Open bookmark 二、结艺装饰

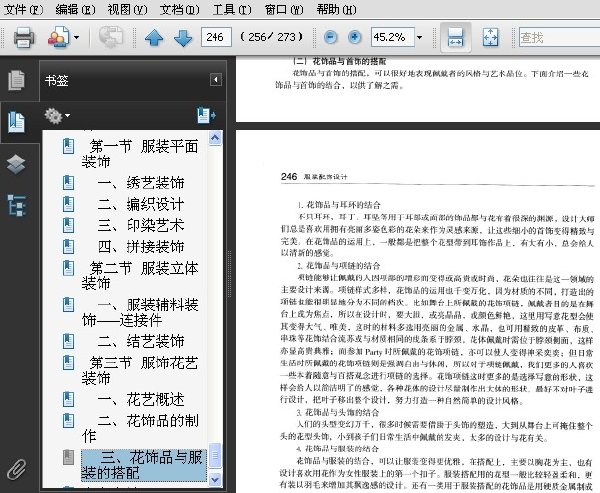click(141, 341)
